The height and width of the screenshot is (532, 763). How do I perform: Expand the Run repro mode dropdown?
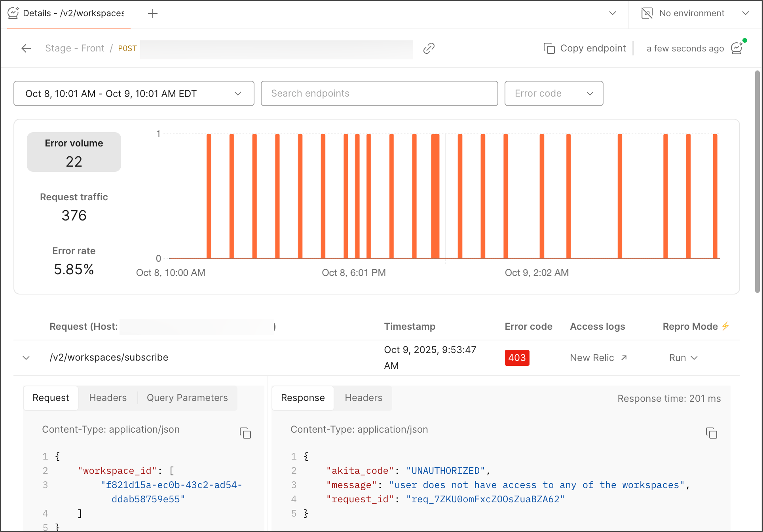683,358
